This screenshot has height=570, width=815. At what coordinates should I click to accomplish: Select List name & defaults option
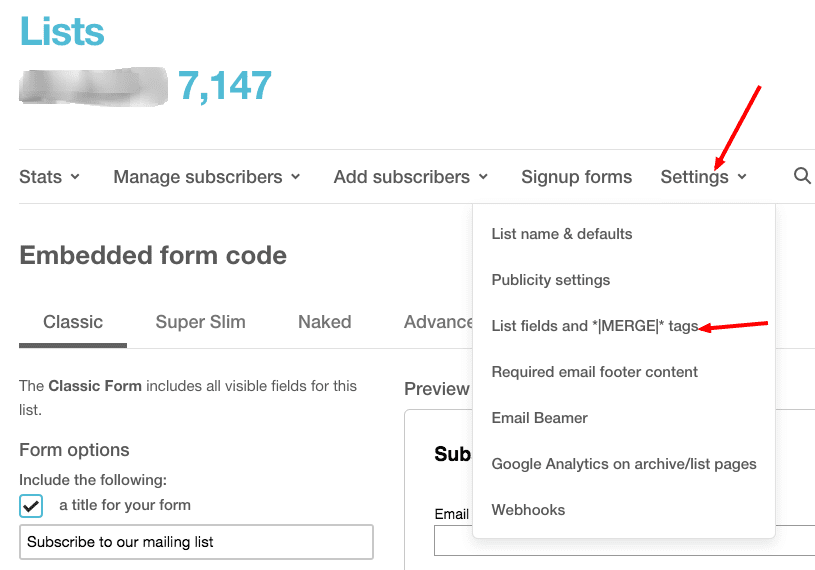[562, 234]
